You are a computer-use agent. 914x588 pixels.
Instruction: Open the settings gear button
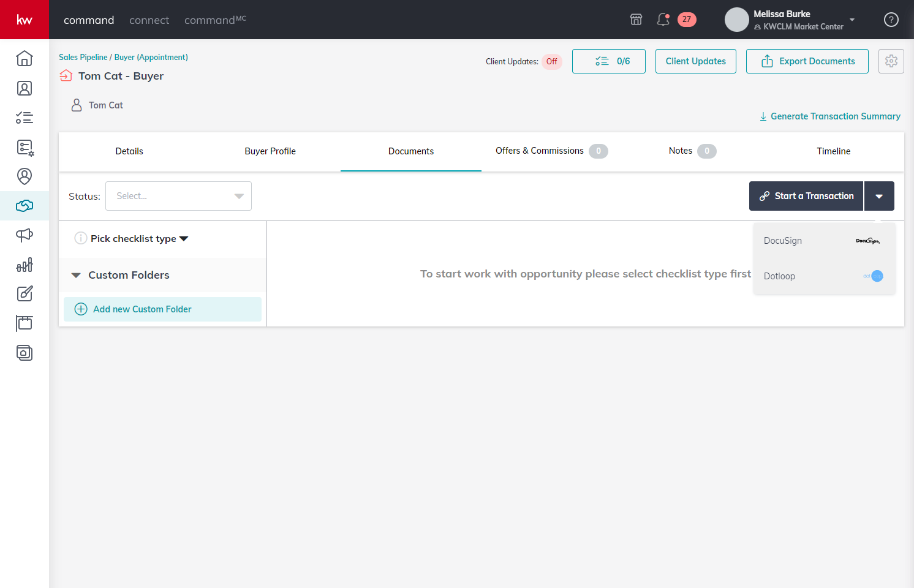[x=891, y=61]
